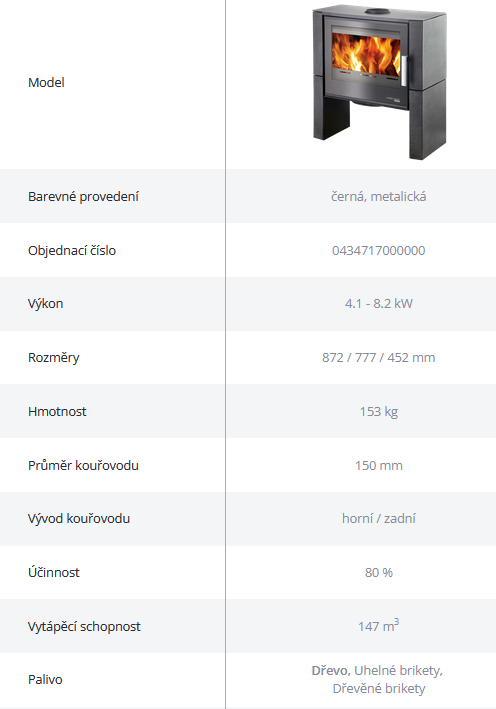Select the 4.1 - 8.2 kW value
496x709 pixels.
(x=378, y=303)
